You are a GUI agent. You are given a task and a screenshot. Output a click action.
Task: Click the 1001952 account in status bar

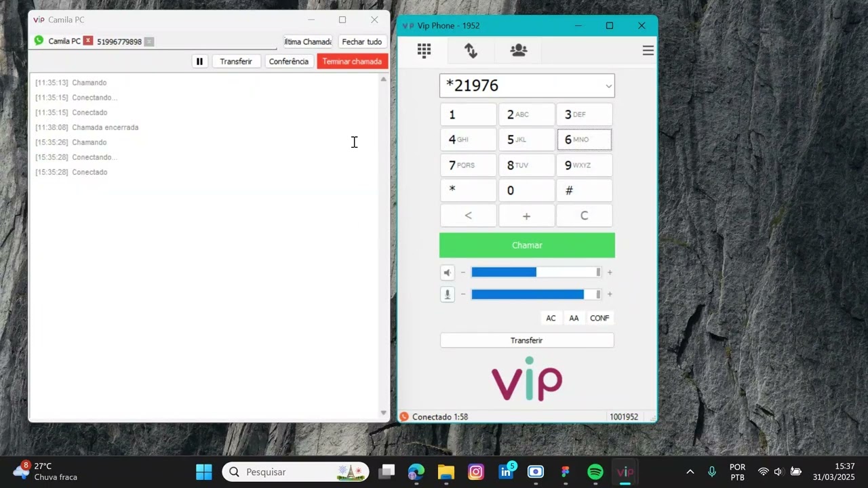tap(624, 417)
